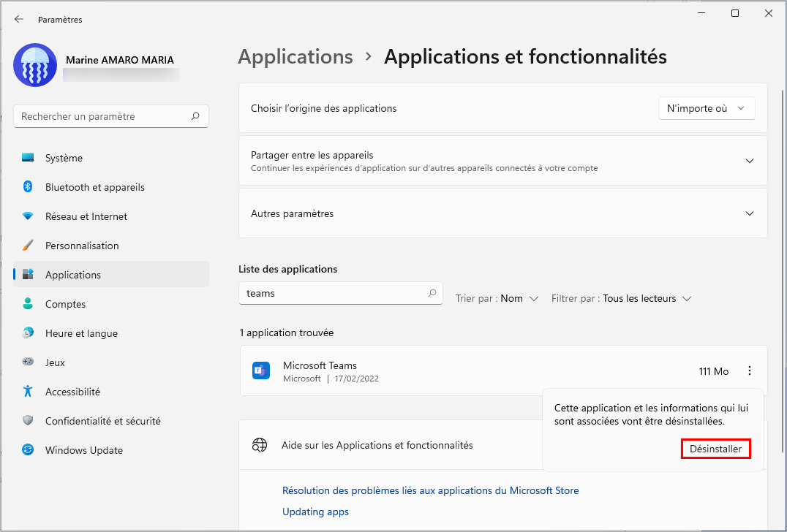Open Bluetooth et appareils category
787x532 pixels.
(x=111, y=187)
